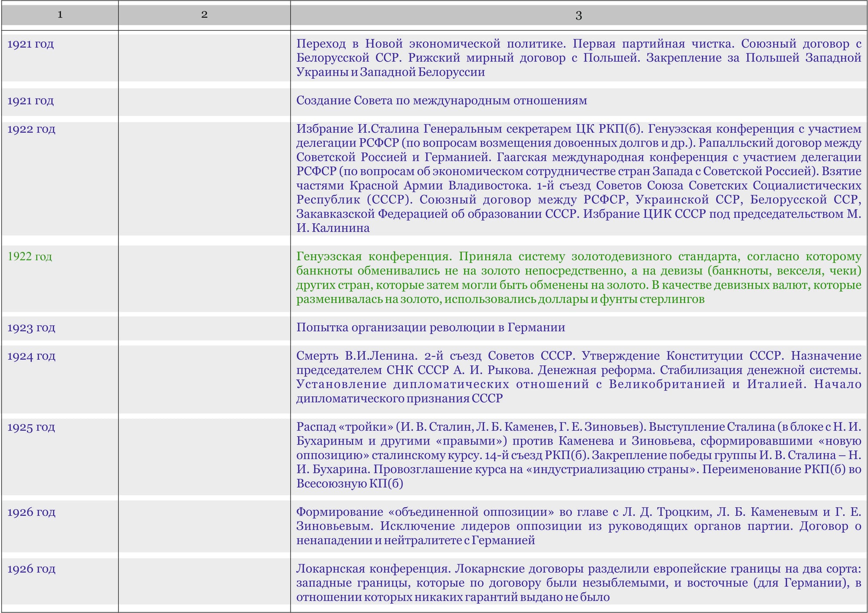
Task: Click text 'Распад «тройки»'
Action: pyautogui.click(x=345, y=427)
